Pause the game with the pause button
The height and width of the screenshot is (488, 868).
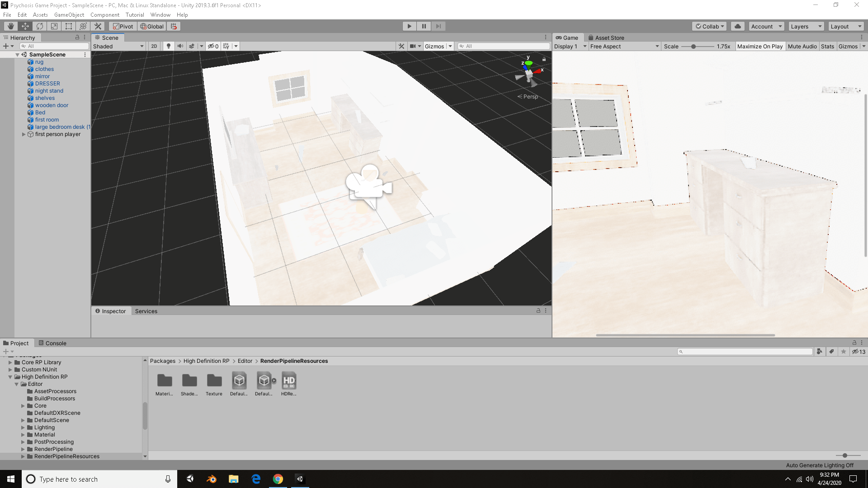[424, 26]
